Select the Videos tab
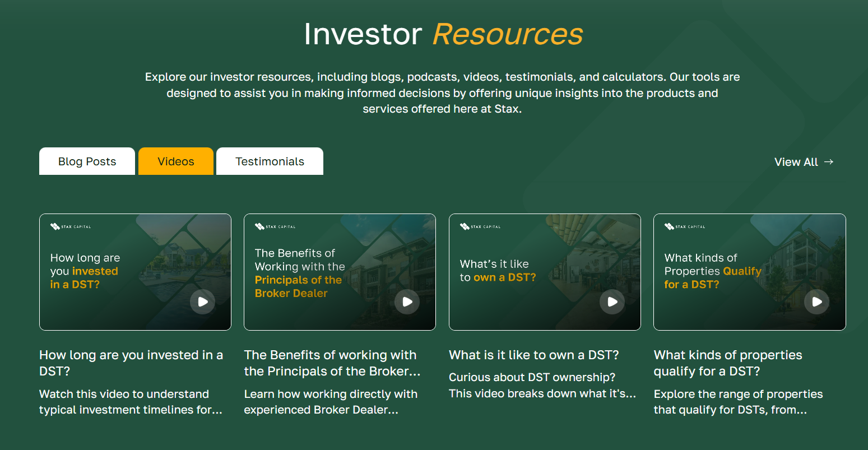 pyautogui.click(x=176, y=161)
